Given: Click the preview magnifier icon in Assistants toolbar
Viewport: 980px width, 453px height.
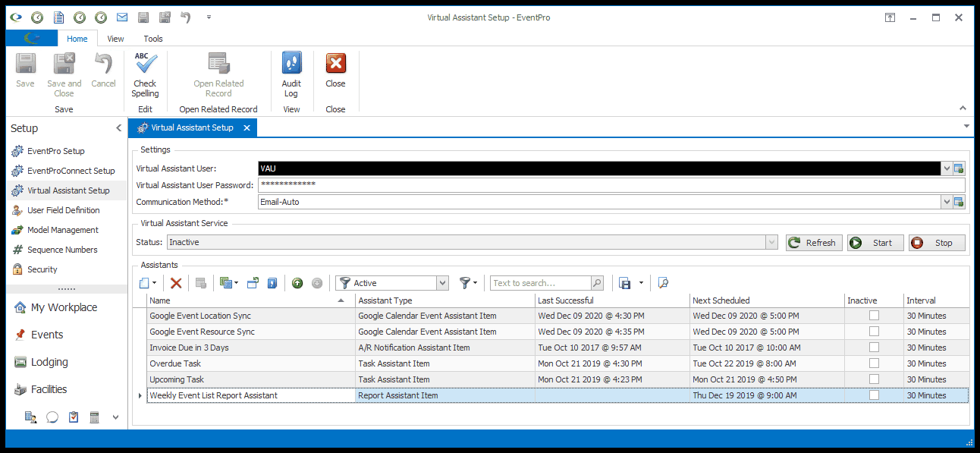Looking at the screenshot, I should pyautogui.click(x=663, y=283).
